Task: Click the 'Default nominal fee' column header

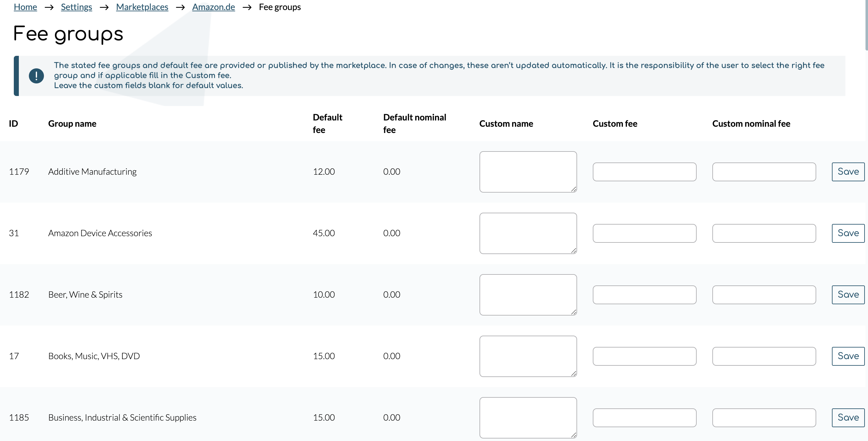Action: (x=415, y=124)
